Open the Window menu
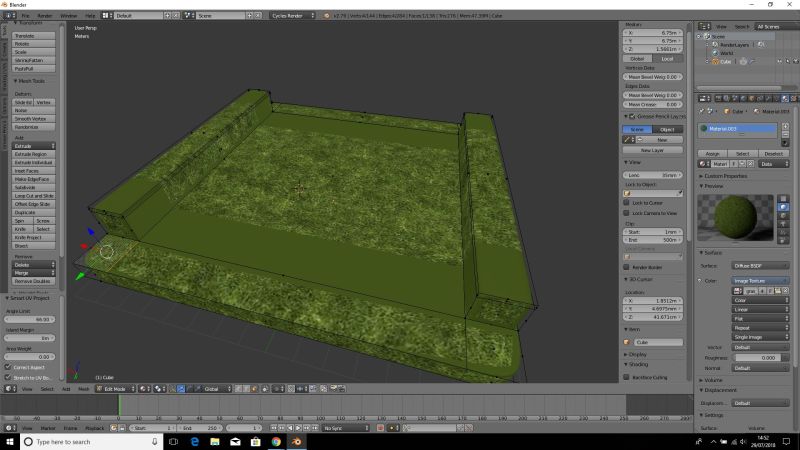Viewport: 800px width, 450px height. click(x=68, y=16)
